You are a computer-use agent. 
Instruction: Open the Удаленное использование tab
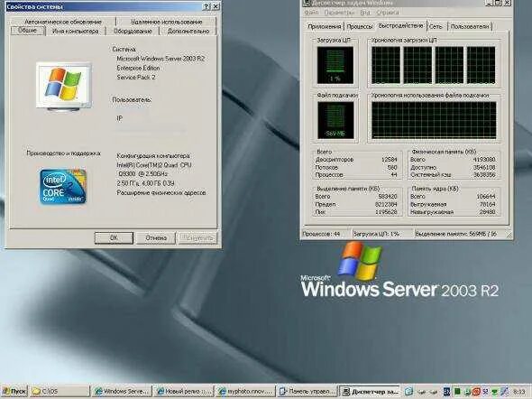pyautogui.click(x=166, y=22)
